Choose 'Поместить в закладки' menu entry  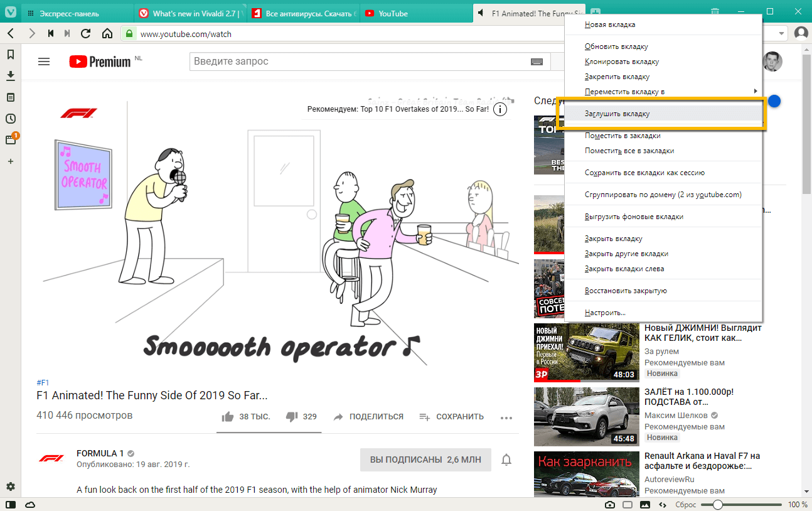664,136
